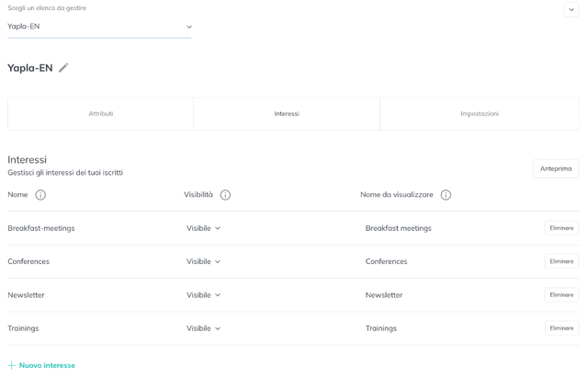Open visibility dropdown for Conferences

pos(203,261)
